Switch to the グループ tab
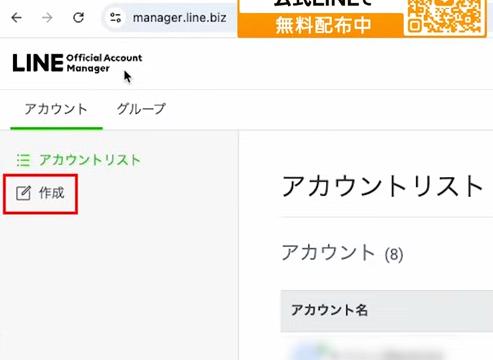 (x=141, y=109)
